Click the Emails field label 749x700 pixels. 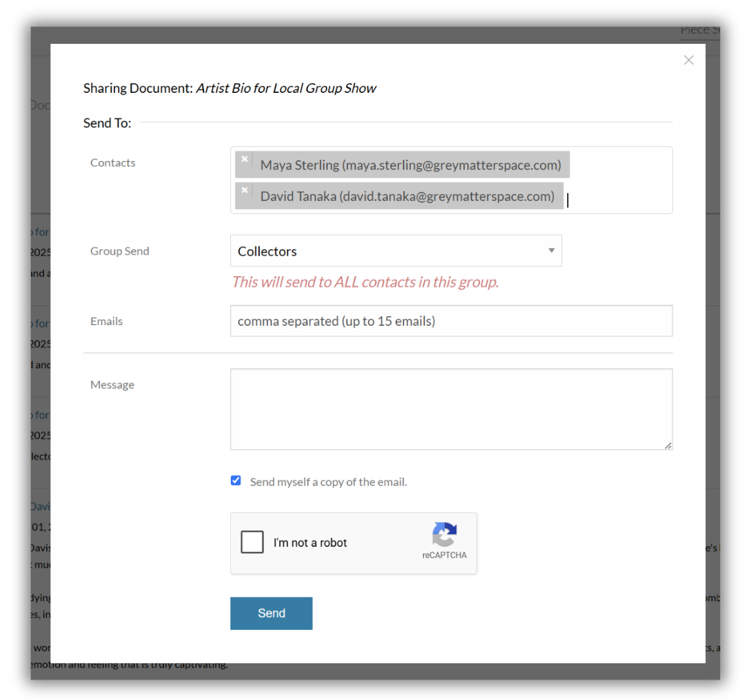click(107, 321)
